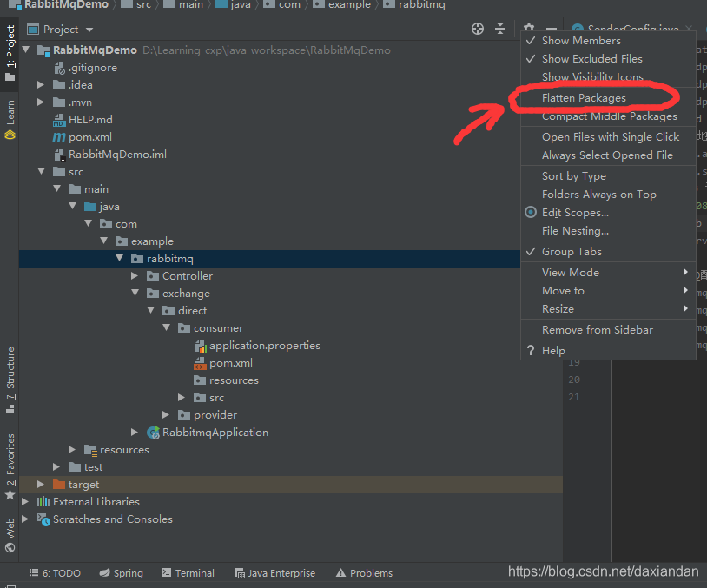707x588 pixels.
Task: Open the Problems tool window
Action: point(364,573)
